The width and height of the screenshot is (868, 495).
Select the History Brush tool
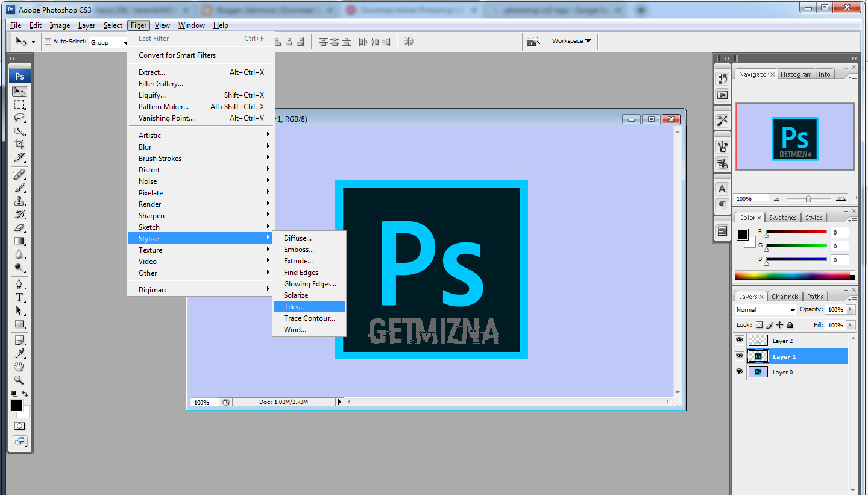pos(20,214)
